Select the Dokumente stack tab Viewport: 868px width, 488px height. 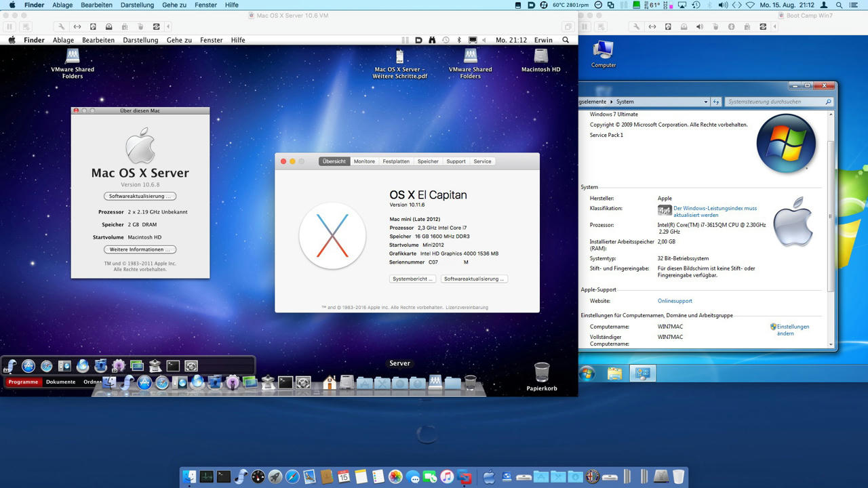coord(60,382)
